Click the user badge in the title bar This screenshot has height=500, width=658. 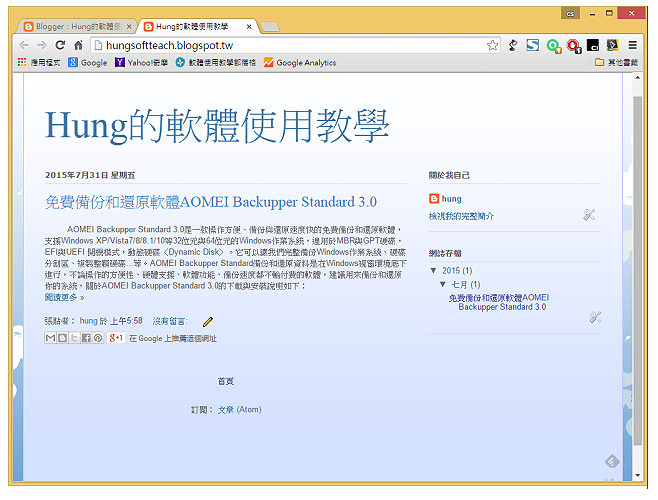pos(570,13)
